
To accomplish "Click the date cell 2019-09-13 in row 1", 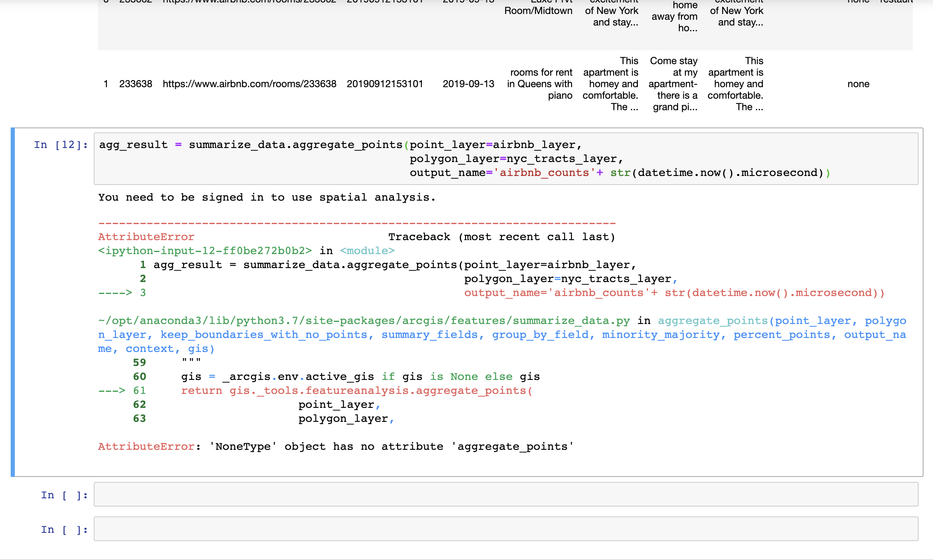I will point(468,84).
